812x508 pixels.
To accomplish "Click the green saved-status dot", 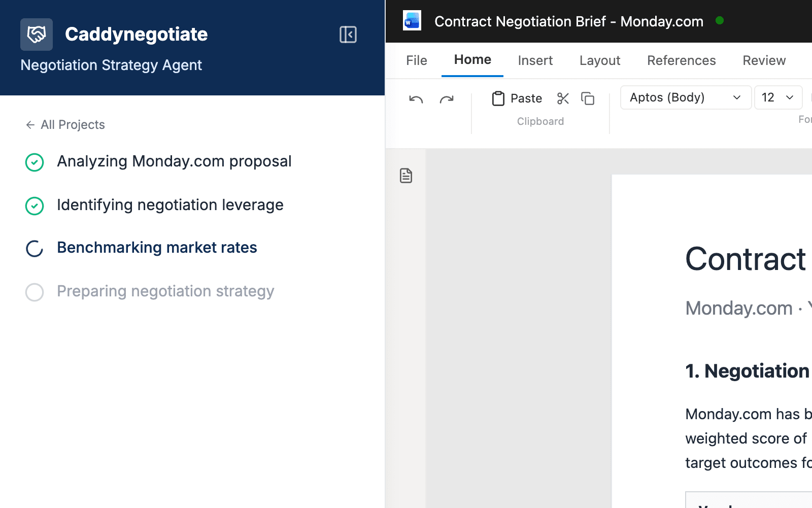I will pyautogui.click(x=720, y=21).
